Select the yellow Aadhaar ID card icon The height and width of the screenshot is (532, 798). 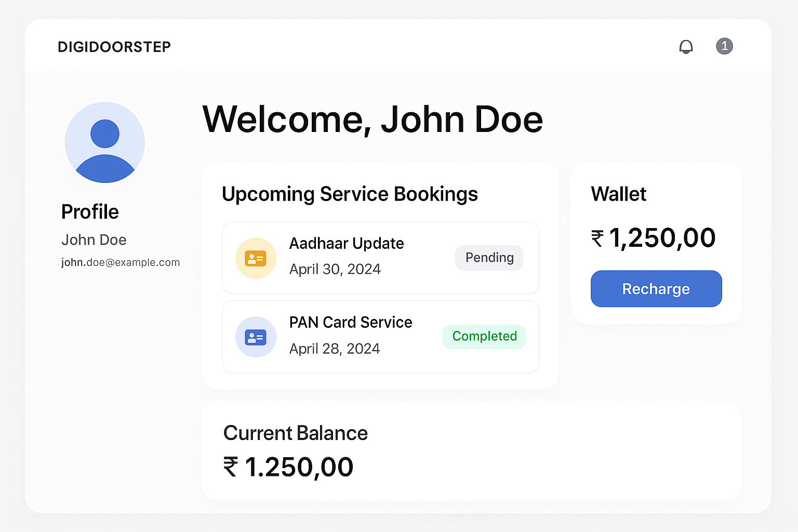coord(256,258)
